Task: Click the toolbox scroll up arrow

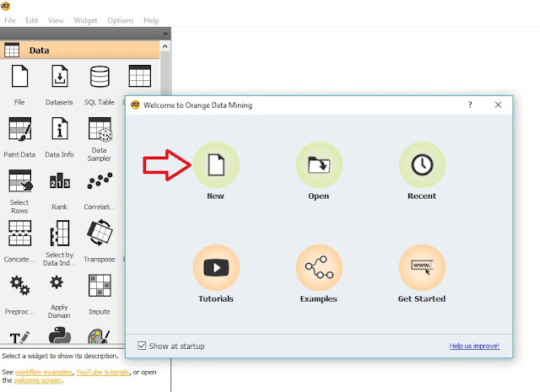Action: tap(165, 46)
